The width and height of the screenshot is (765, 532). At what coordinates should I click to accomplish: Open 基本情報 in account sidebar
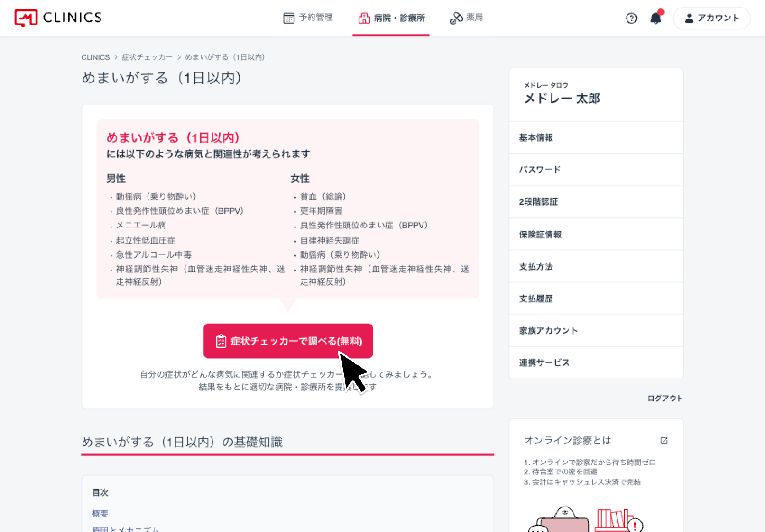tap(596, 138)
